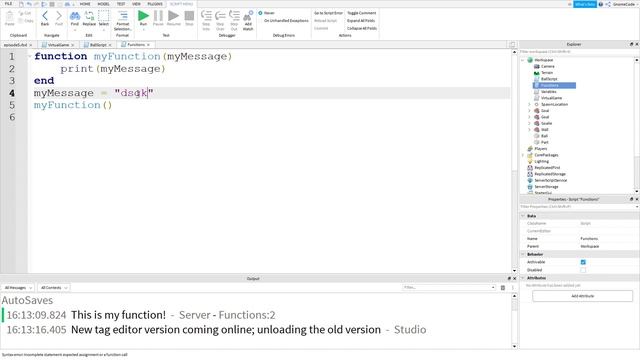Click the Add Attribute button
640x360 pixels.
582,296
